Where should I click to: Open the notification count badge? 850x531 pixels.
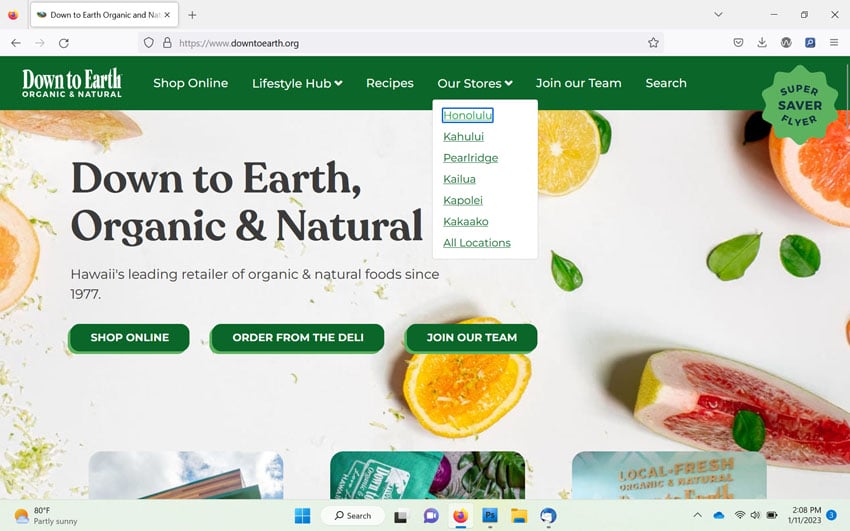[831, 515]
